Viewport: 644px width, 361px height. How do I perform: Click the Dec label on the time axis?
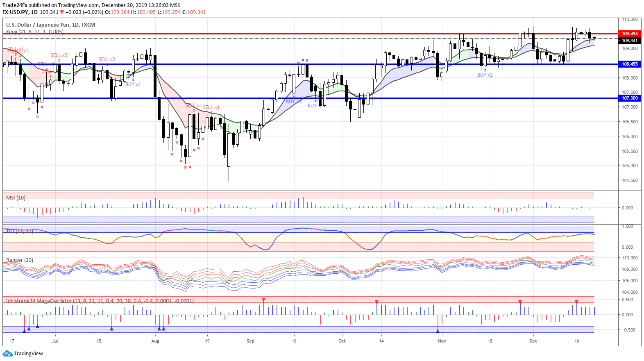point(533,341)
